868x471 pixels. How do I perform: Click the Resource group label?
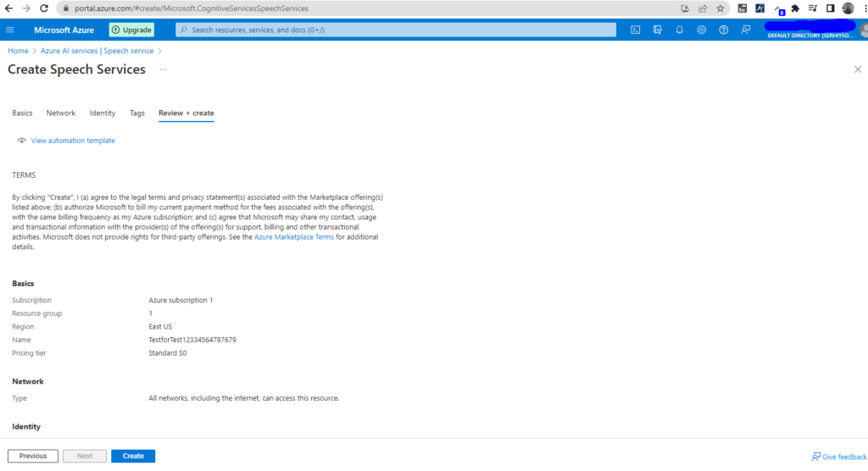tap(37, 313)
